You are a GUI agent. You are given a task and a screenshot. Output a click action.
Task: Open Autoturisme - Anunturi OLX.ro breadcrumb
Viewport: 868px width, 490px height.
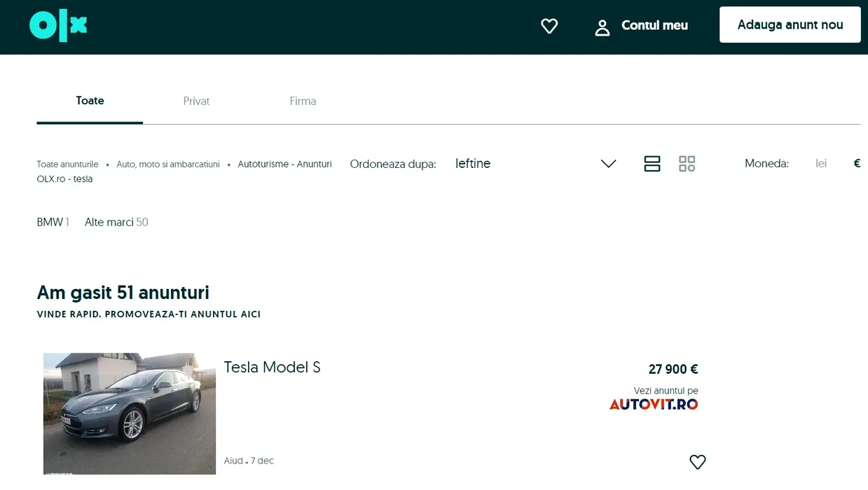[x=284, y=164]
